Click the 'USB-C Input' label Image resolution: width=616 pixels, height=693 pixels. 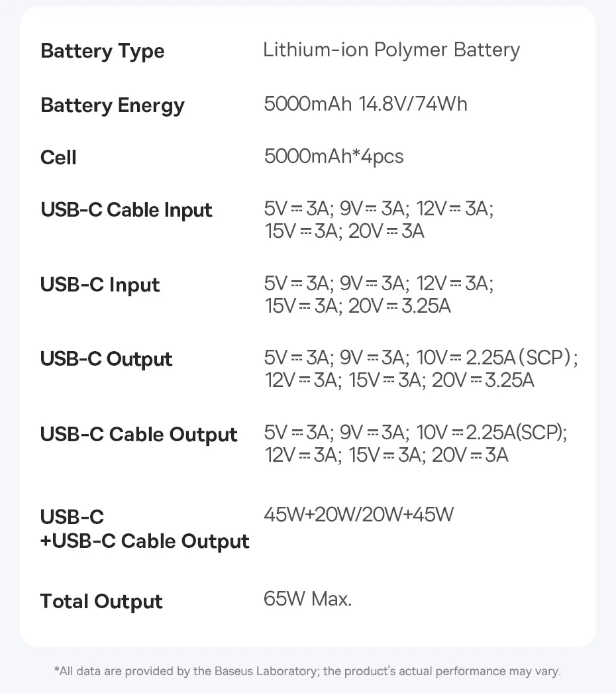100,285
